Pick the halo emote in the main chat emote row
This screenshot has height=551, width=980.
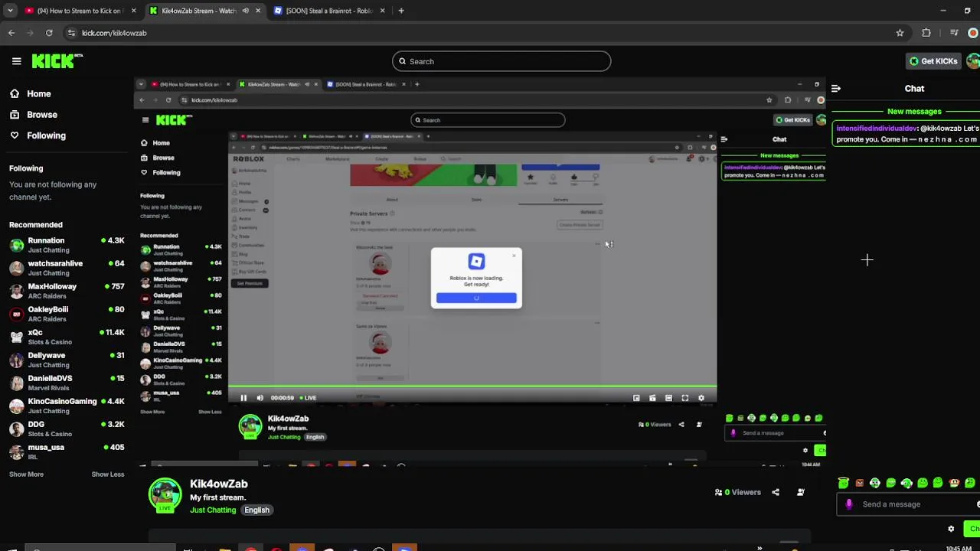click(843, 483)
